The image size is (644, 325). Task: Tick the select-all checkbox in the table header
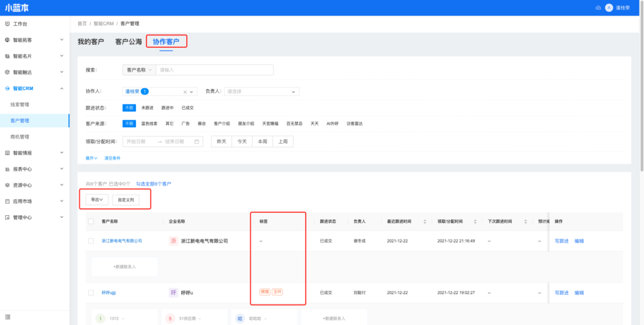tap(91, 222)
